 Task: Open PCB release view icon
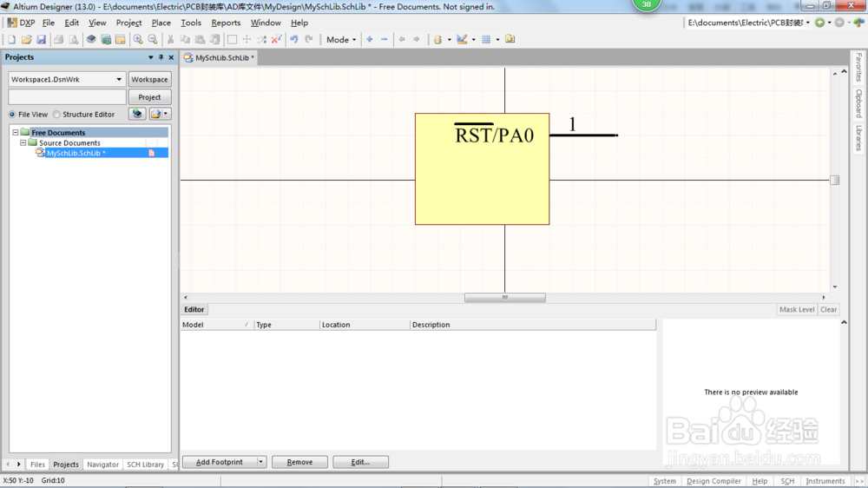(x=106, y=39)
